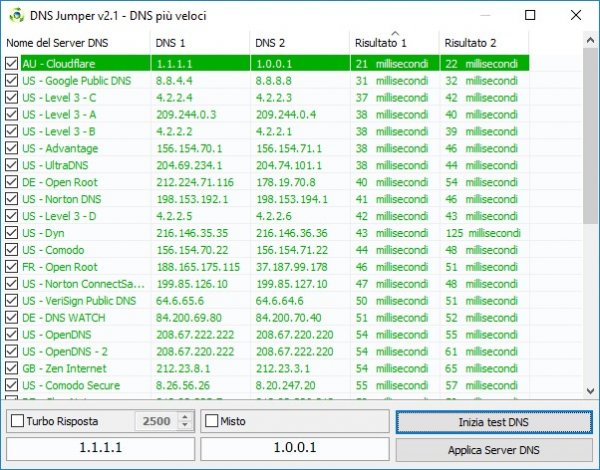Image resolution: width=600 pixels, height=470 pixels.
Task: Click DNS 2 address 204.74.101.1
Action: [x=289, y=165]
